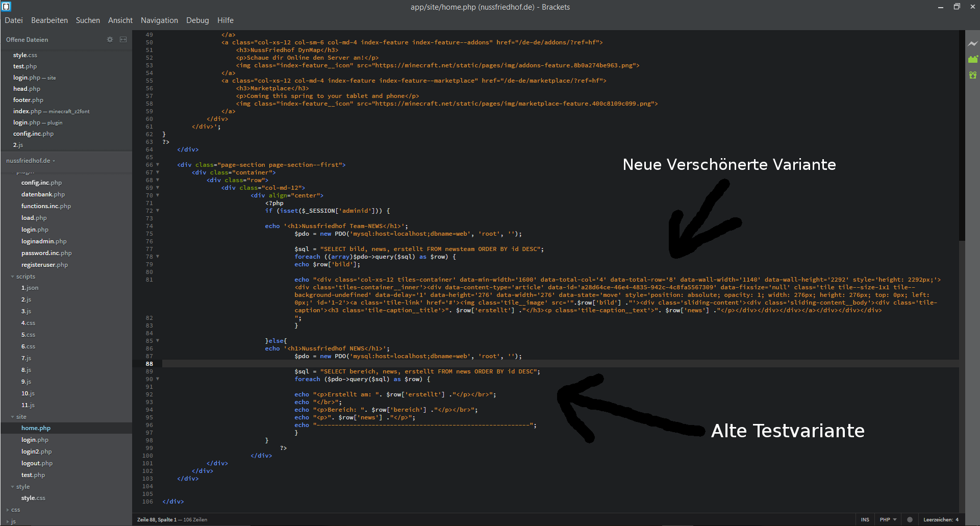Open the nussfriedhof.de project dropdown
The height and width of the screenshot is (526, 980).
(x=31, y=161)
